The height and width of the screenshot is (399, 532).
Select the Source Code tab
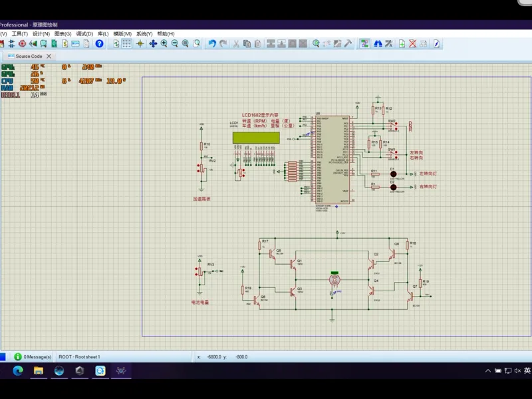[29, 56]
